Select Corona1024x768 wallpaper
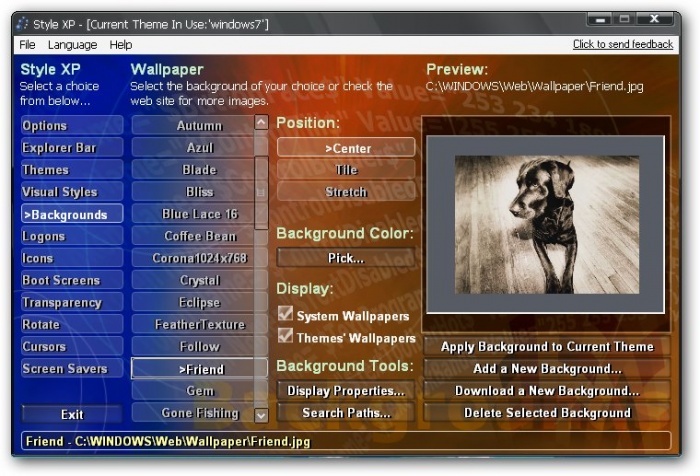This screenshot has width=700, height=476. tap(193, 258)
